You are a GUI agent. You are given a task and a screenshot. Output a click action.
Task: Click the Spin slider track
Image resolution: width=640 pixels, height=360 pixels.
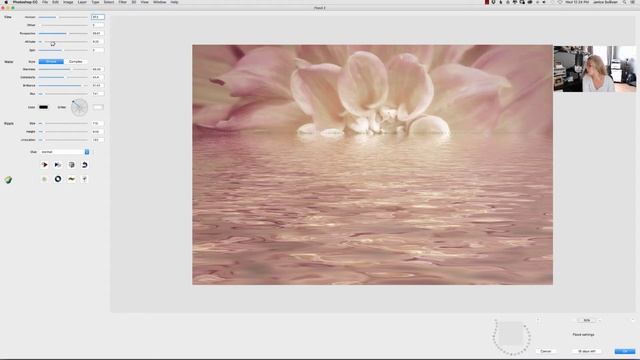point(63,50)
